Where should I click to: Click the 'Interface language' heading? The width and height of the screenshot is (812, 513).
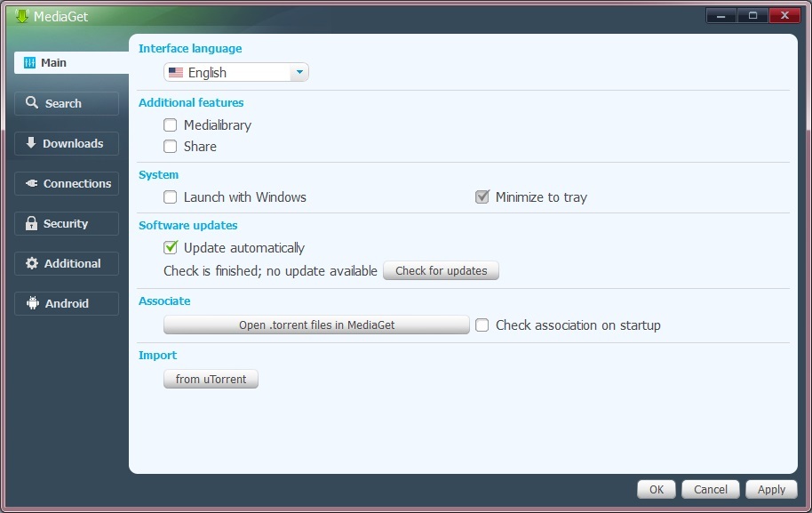(x=190, y=49)
